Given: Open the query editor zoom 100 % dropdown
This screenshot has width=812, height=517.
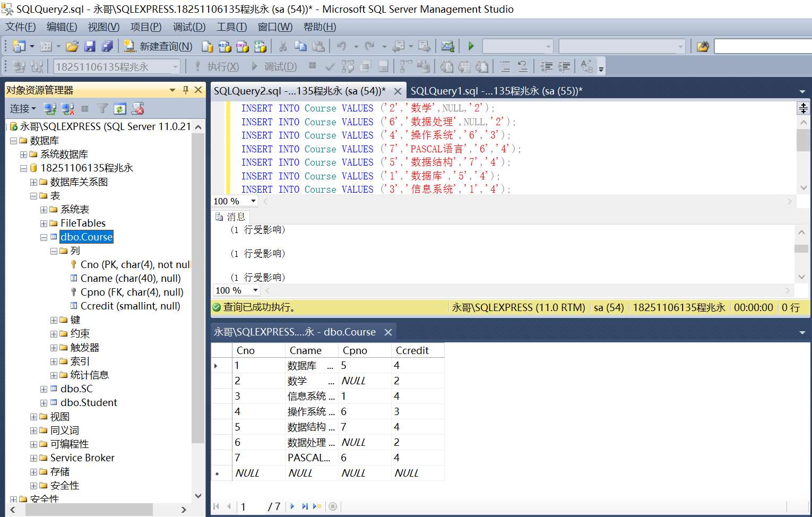Looking at the screenshot, I should coord(254,201).
